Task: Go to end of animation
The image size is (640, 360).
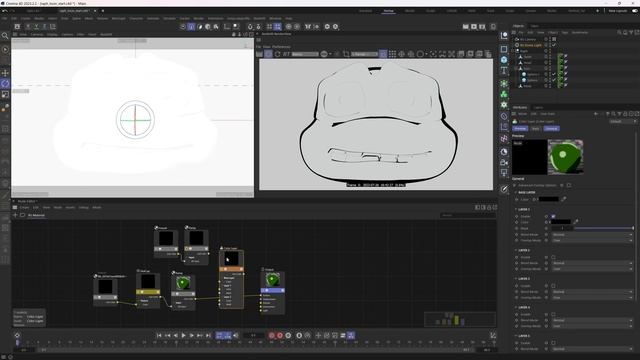Action: pyautogui.click(x=208, y=335)
